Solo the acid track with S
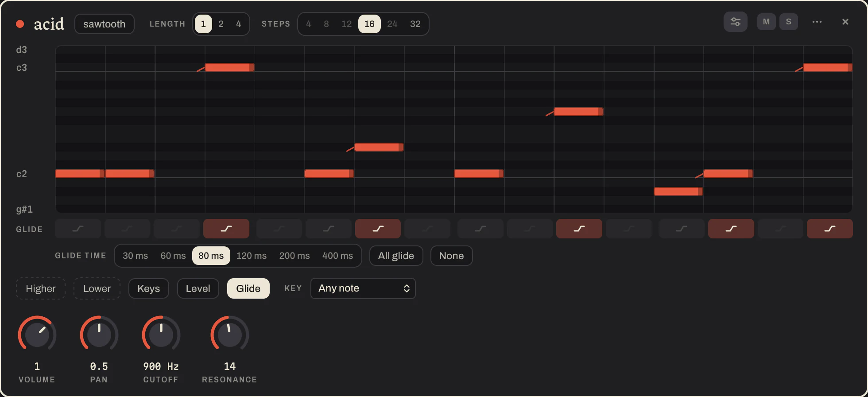This screenshot has height=397, width=868. [788, 22]
